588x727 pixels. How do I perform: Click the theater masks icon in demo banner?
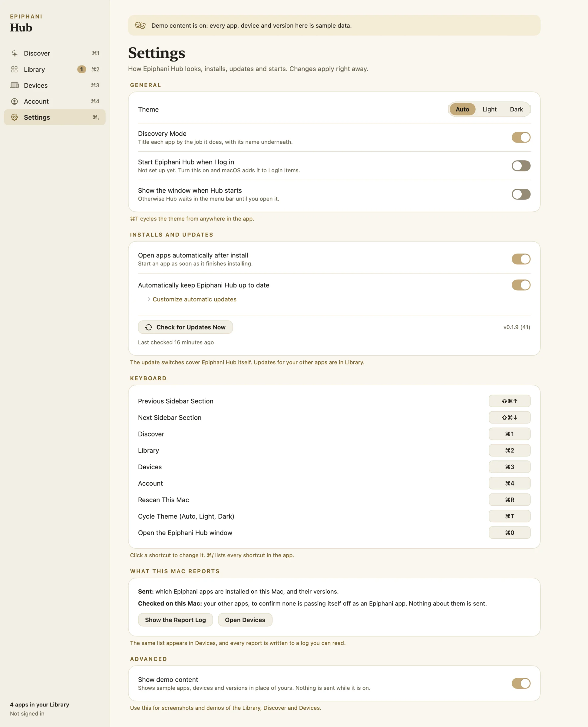(140, 25)
